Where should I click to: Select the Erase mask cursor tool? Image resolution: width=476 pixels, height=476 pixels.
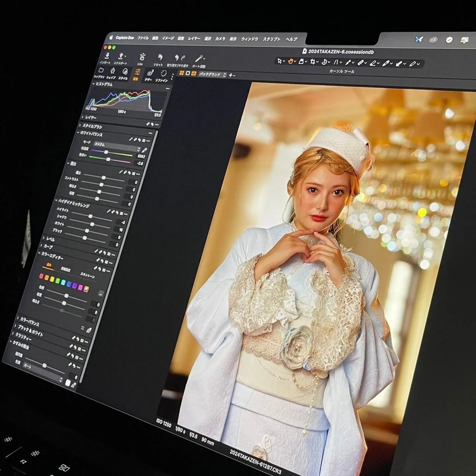(x=373, y=64)
